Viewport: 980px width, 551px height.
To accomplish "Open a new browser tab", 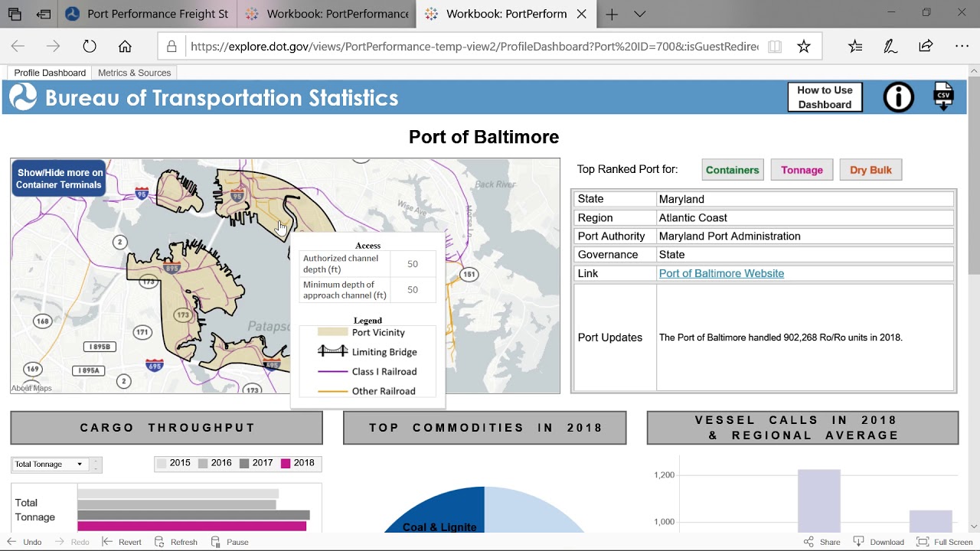I will 611,14.
